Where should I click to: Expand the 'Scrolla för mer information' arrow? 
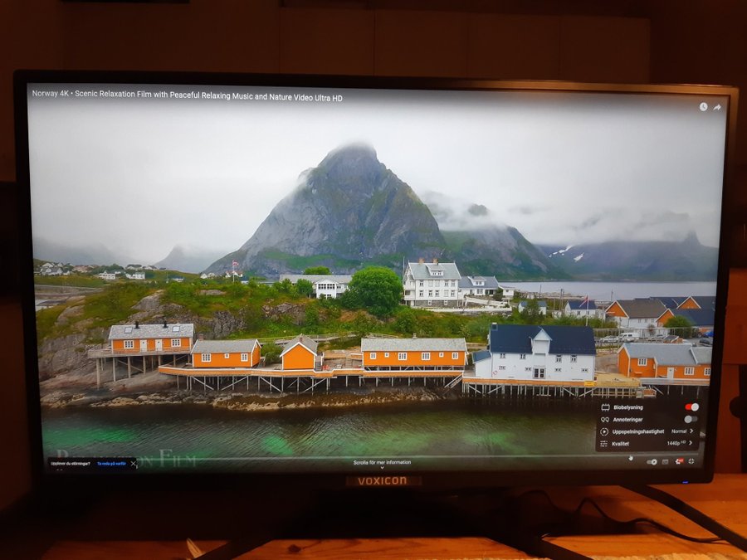click(382, 469)
